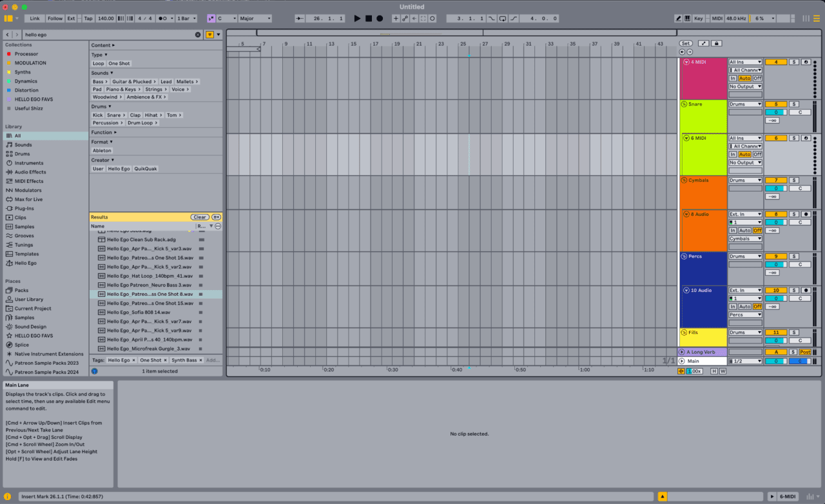Image resolution: width=825 pixels, height=504 pixels.
Task: Select the One Shot type filter
Action: (x=119, y=63)
